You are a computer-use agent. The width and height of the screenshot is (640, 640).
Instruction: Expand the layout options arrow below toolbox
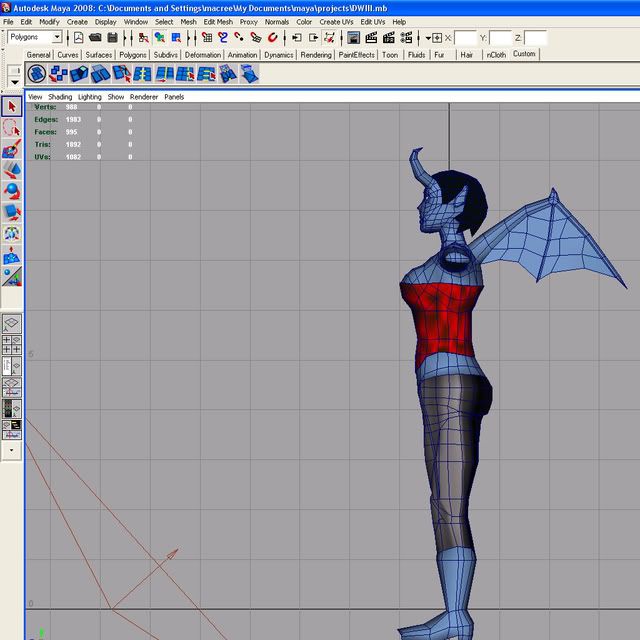pos(12,451)
